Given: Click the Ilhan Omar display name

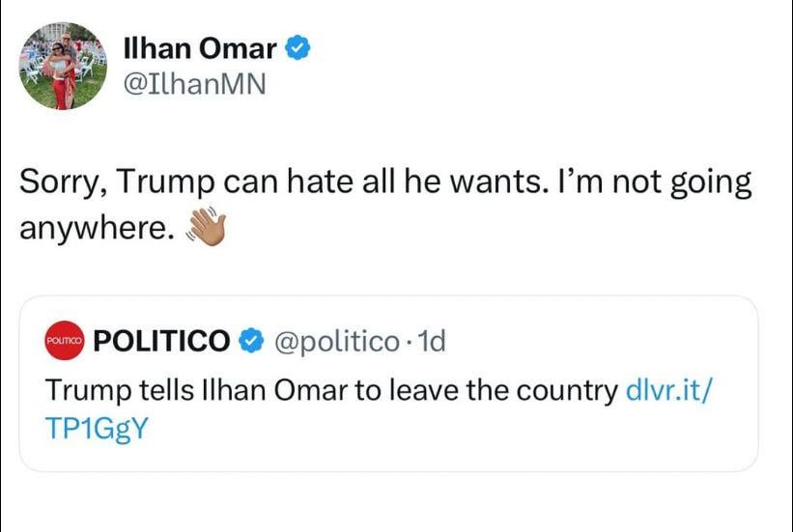Looking at the screenshot, I should [x=201, y=47].
